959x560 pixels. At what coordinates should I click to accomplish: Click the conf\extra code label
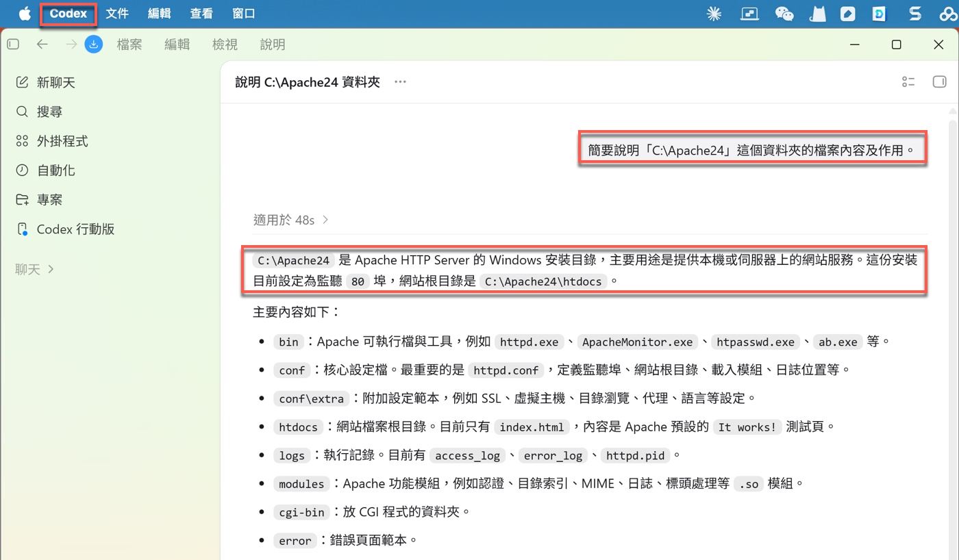(x=311, y=398)
